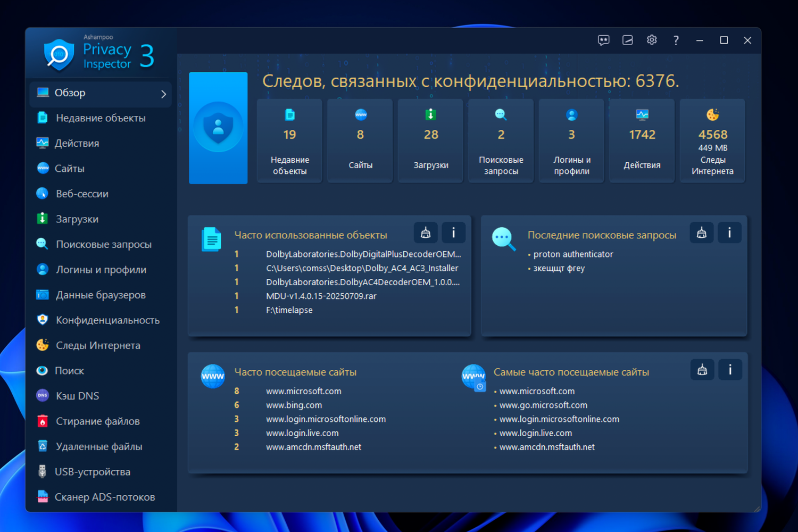Open the Сайты sidebar section

tap(100, 169)
